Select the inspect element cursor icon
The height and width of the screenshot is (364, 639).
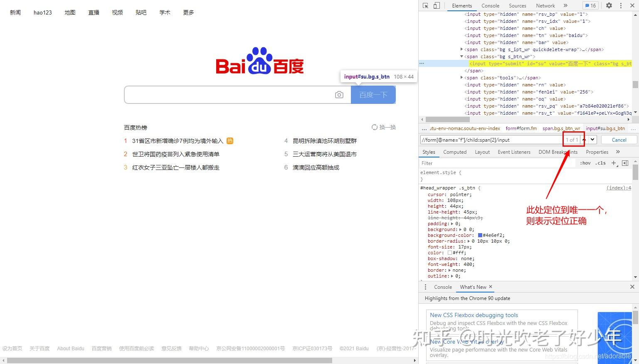click(425, 5)
